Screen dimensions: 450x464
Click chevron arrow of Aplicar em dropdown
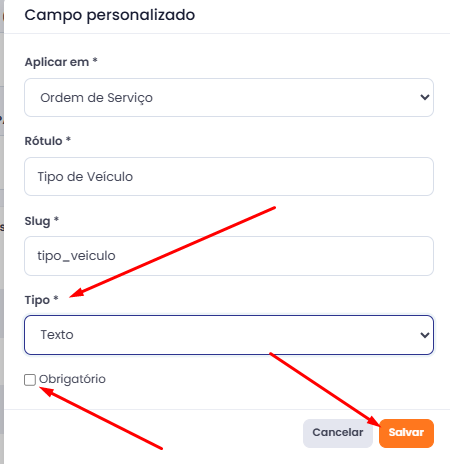(425, 97)
